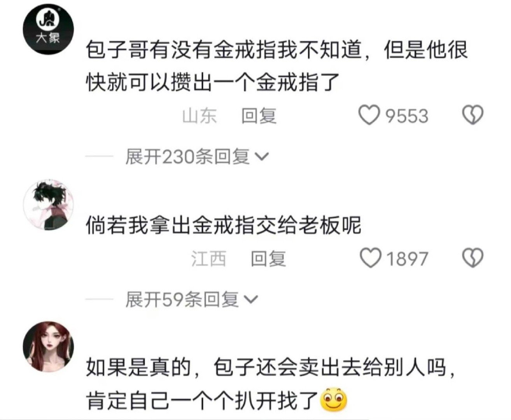Like the comment with 9553 likes
Screen dimensions: 511x420
pyautogui.click(x=368, y=115)
